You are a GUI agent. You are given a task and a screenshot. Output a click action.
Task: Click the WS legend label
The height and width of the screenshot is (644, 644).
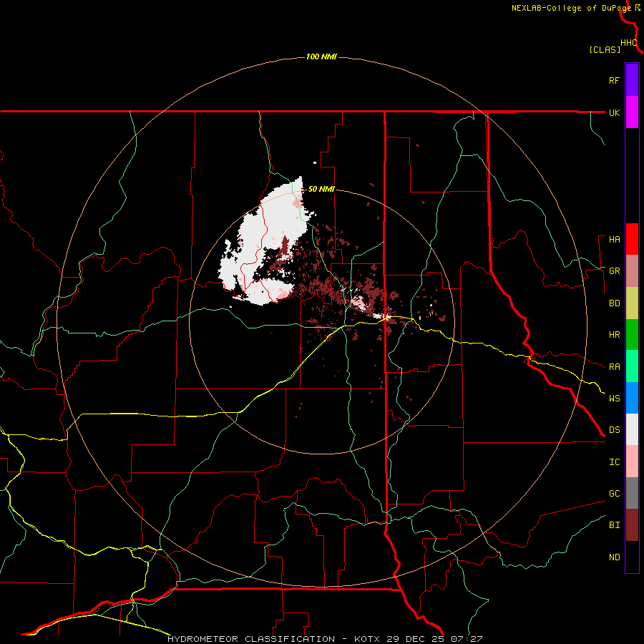pos(614,399)
